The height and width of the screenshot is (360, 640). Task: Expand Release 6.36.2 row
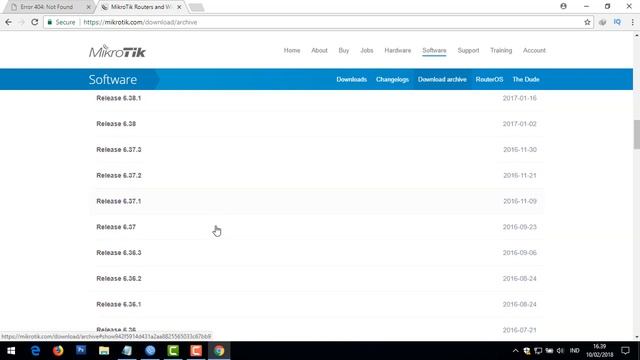click(317, 278)
